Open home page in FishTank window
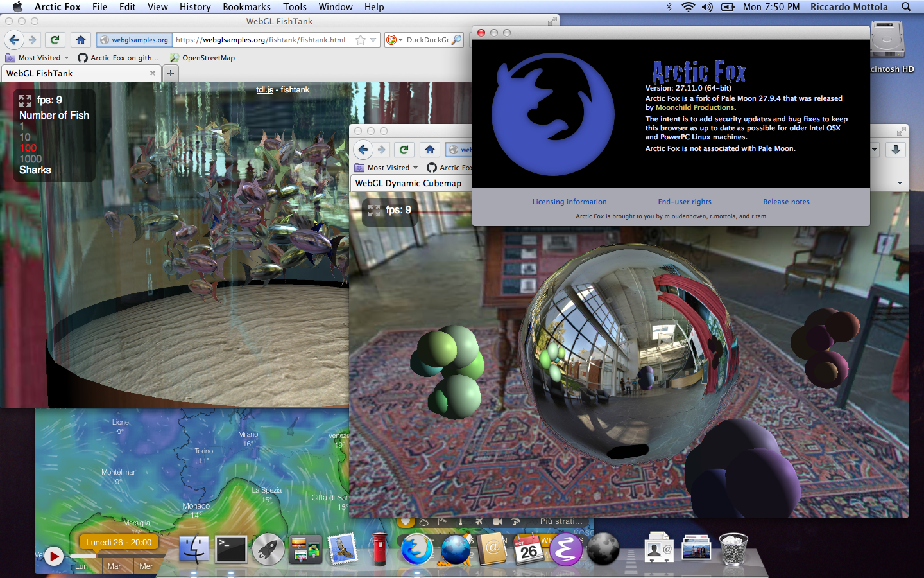Image resolution: width=924 pixels, height=578 pixels. [81, 40]
